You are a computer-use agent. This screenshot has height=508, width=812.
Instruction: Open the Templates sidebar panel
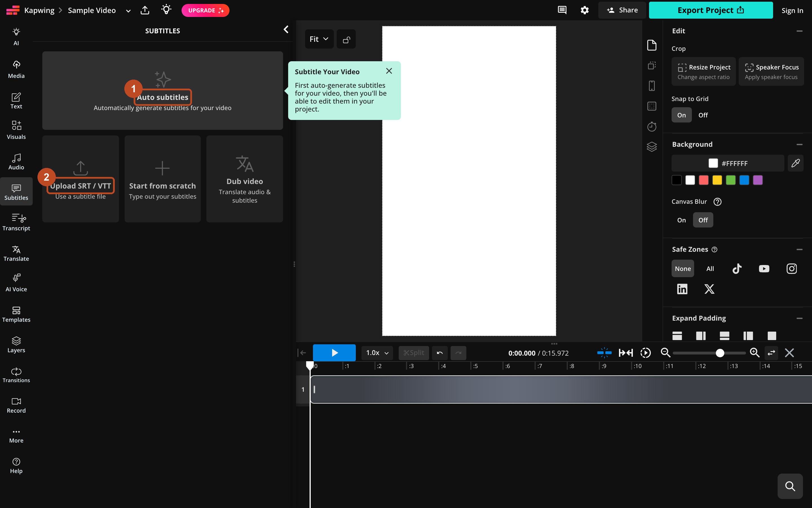16,314
